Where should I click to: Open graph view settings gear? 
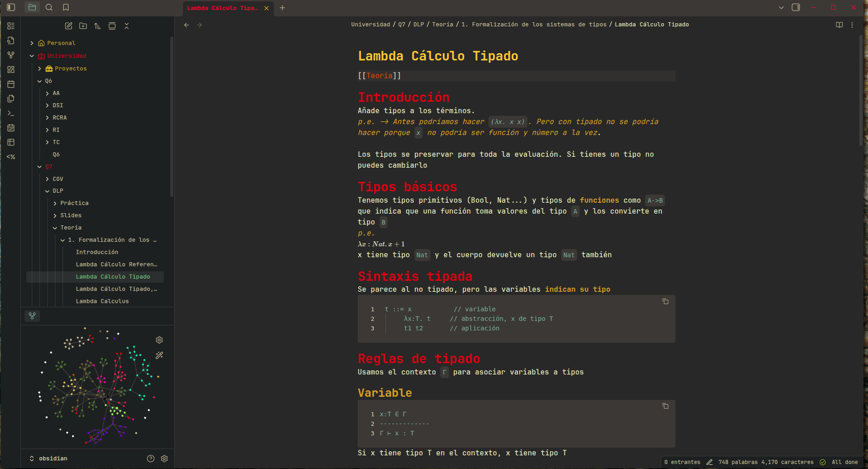coord(159,340)
